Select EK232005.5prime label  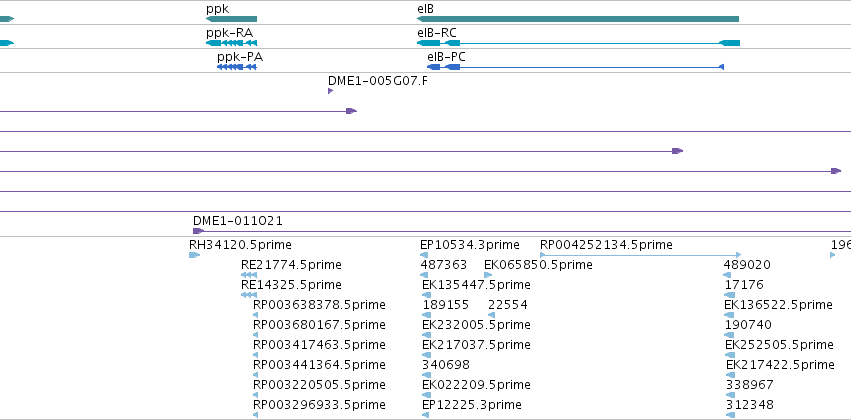476,325
